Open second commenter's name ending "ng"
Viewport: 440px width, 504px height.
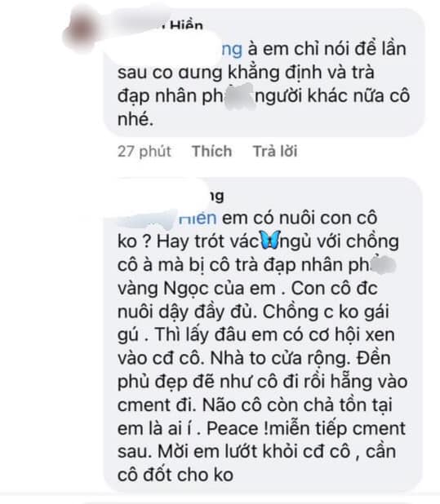pos(216,196)
